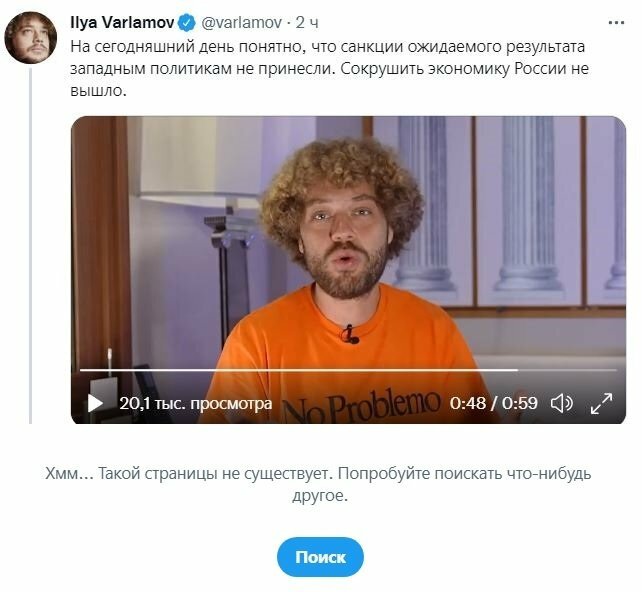Click the 20,1 тыс. просмотра view counter
Viewport: 642px width, 592px height.
(x=196, y=404)
